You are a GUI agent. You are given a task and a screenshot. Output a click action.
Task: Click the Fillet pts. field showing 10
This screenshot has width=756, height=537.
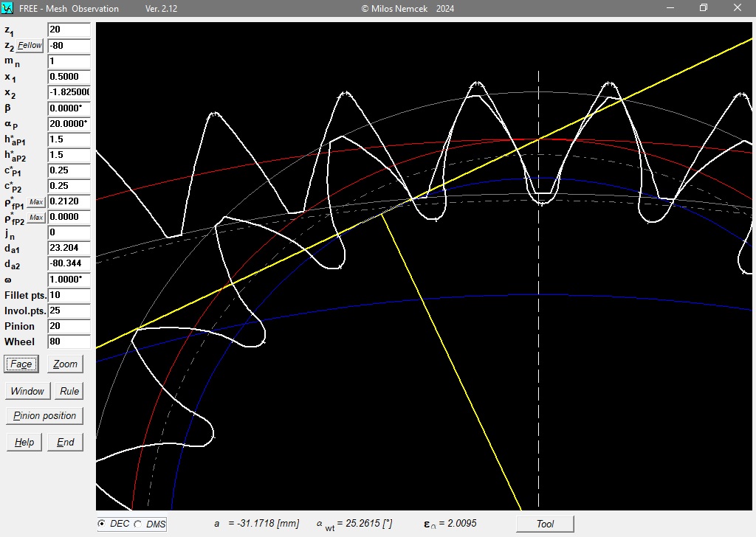[x=69, y=295]
